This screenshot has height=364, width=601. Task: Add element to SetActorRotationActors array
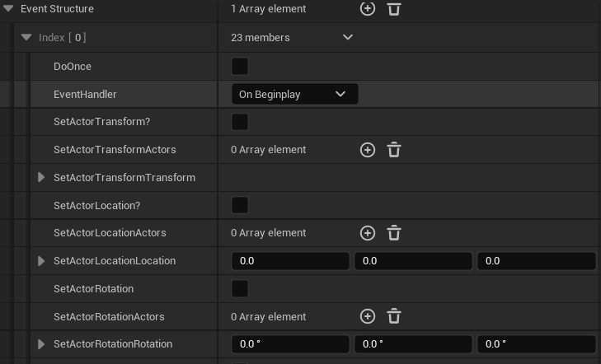click(x=368, y=316)
